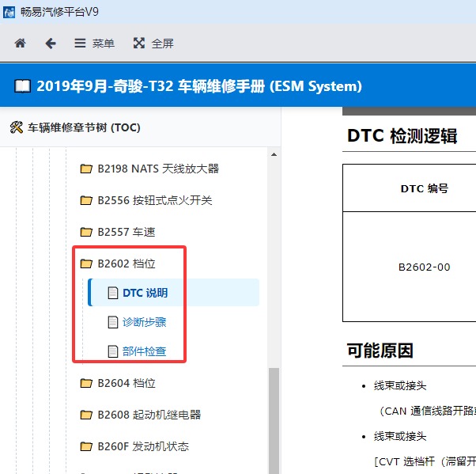This screenshot has width=476, height=474.
Task: Collapse the B2602 档位 node
Action: [x=127, y=264]
